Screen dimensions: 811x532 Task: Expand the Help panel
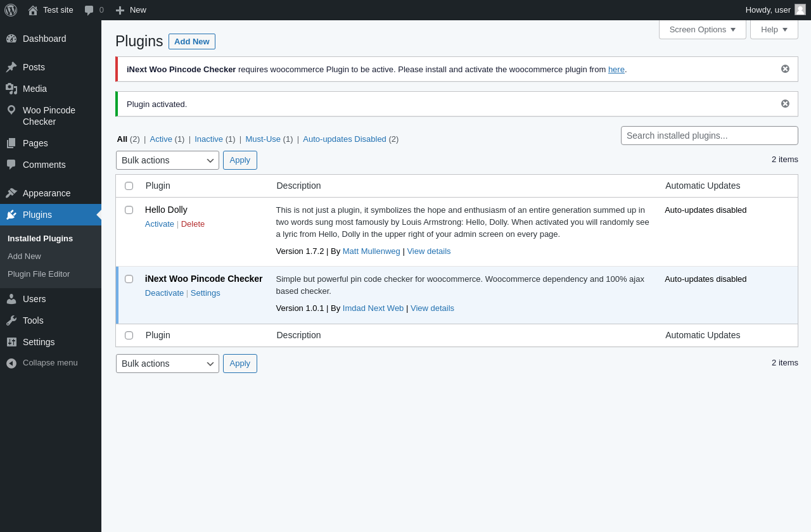pyautogui.click(x=774, y=29)
